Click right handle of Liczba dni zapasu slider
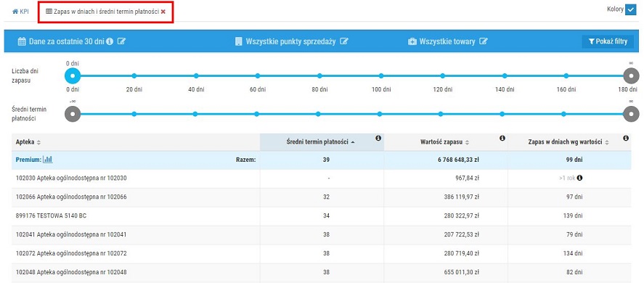The width and height of the screenshot is (644, 283). click(x=631, y=75)
